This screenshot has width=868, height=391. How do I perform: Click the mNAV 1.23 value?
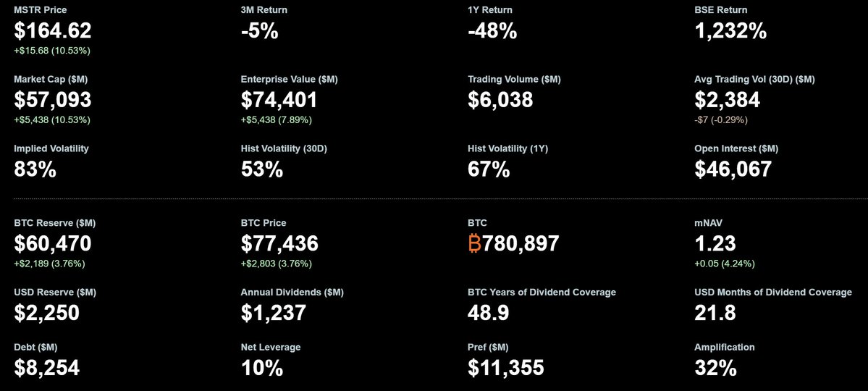pos(715,243)
